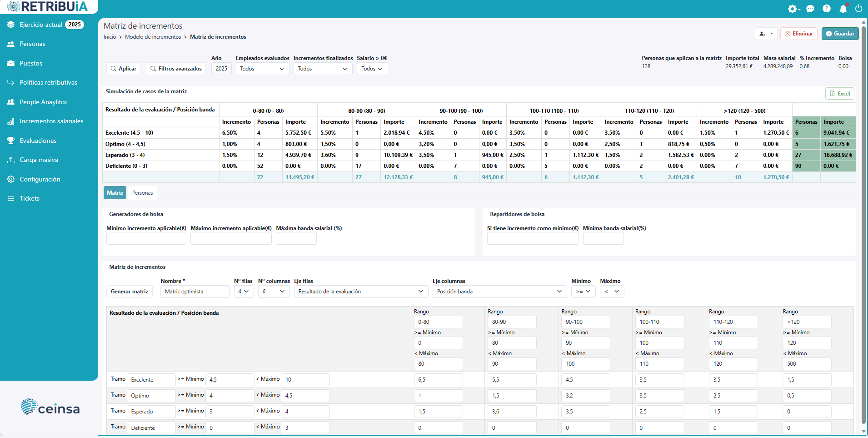This screenshot has width=868, height=438.
Task: Click Máximo incremento aplicable(€) field
Action: coord(231,238)
